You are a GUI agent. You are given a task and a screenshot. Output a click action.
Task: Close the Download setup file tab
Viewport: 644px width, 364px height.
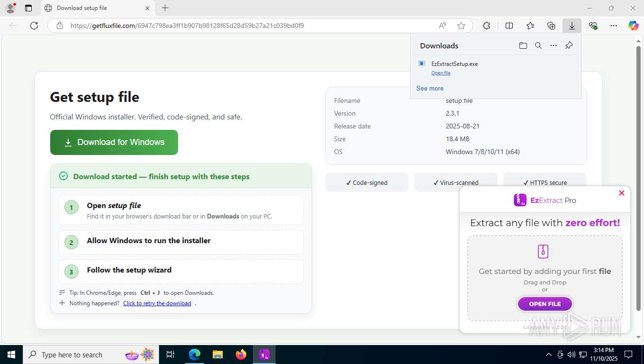tap(147, 8)
